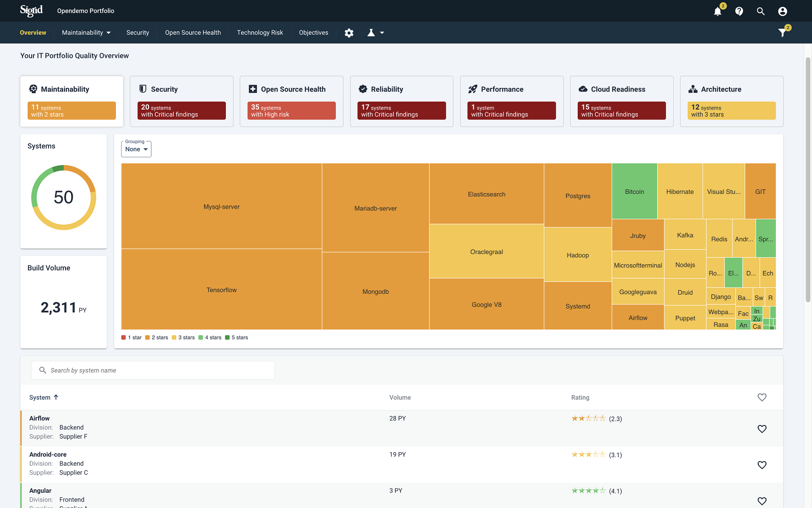Image resolution: width=812 pixels, height=508 pixels.
Task: Select the Google V8 treemap tile
Action: 486,304
